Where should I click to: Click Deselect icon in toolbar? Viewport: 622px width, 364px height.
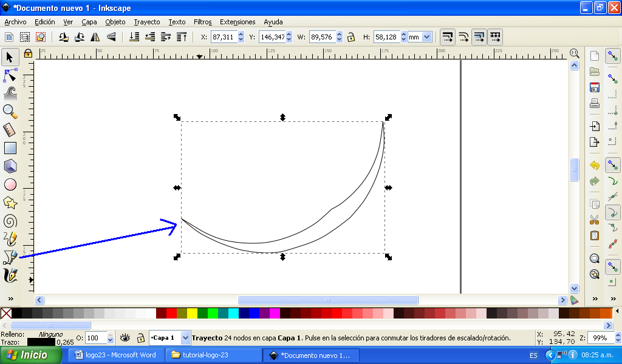coord(41,37)
